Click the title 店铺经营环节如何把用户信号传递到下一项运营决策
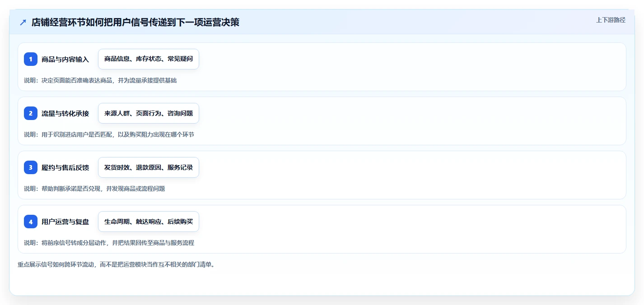This screenshot has width=644, height=305. (135, 23)
